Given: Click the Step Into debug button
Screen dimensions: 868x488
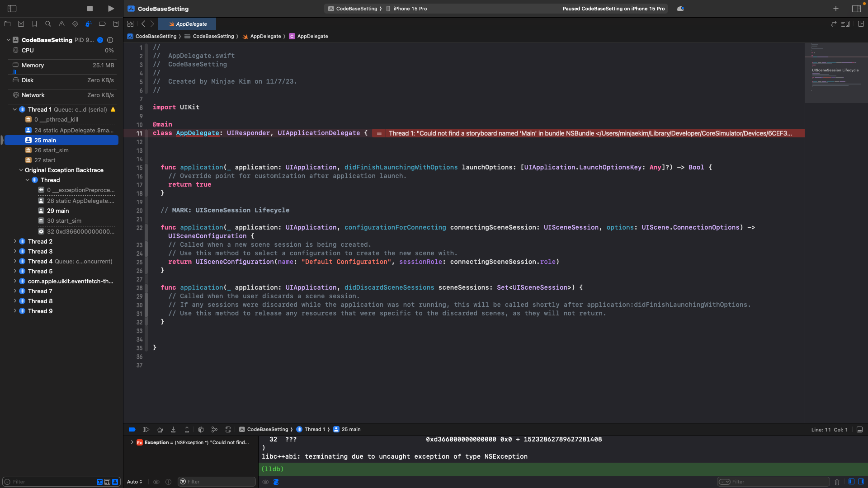Looking at the screenshot, I should (x=173, y=430).
